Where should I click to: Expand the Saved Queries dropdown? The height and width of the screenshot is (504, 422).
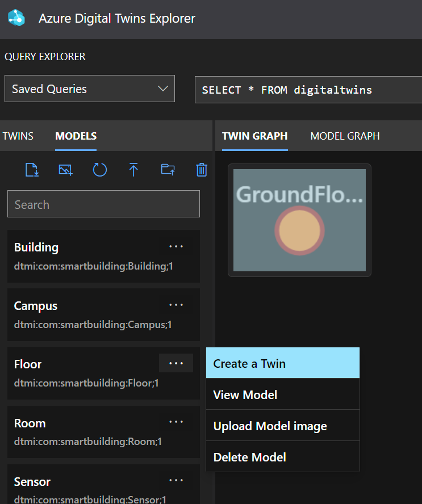[x=90, y=89]
